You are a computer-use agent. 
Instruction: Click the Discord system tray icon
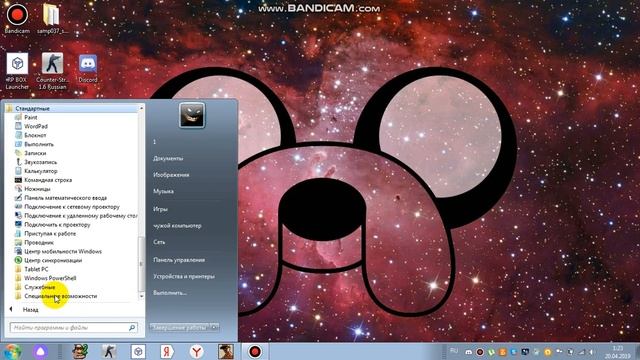pos(469,352)
